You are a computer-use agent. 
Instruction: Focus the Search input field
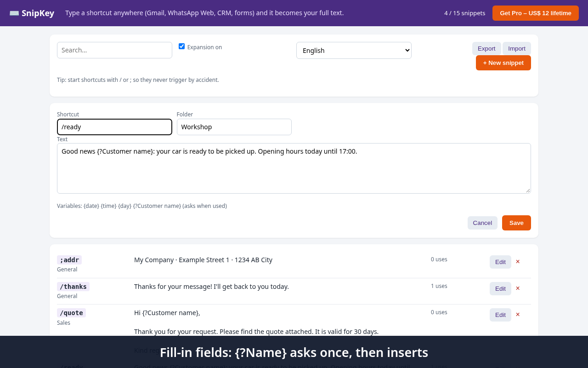click(114, 50)
